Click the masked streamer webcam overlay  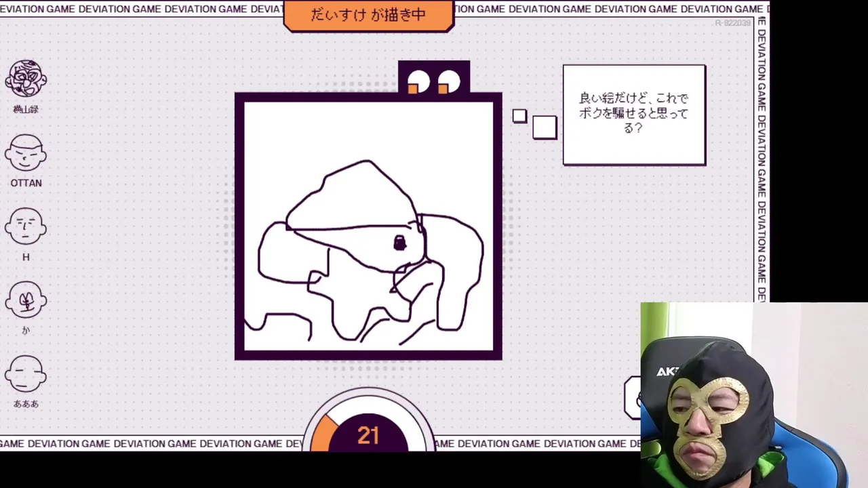click(x=754, y=395)
